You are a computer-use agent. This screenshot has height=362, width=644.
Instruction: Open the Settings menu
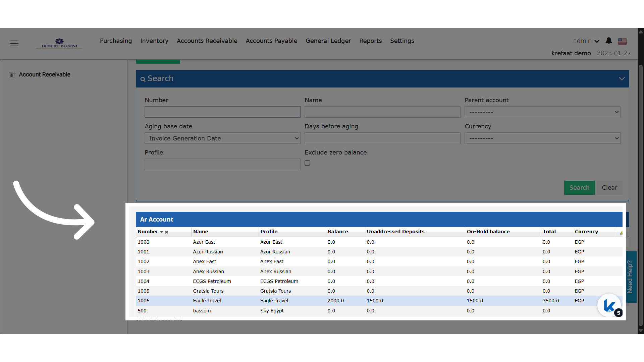pos(402,41)
